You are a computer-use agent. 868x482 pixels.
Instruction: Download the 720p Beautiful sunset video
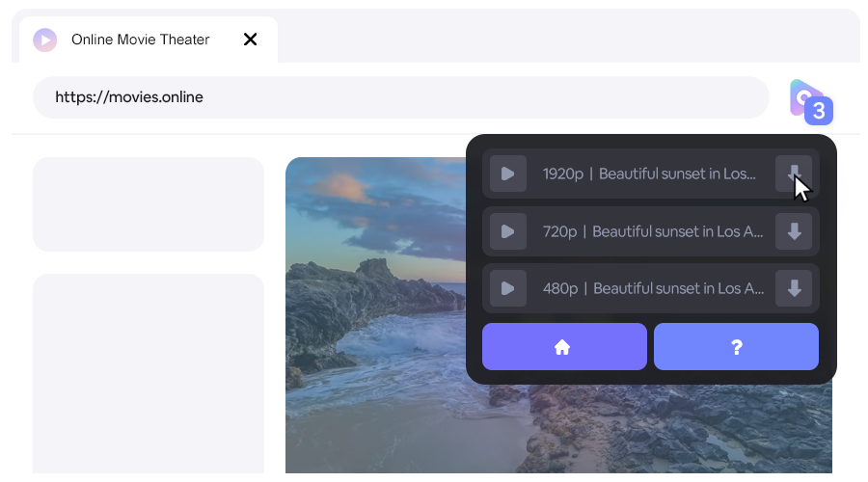[794, 231]
